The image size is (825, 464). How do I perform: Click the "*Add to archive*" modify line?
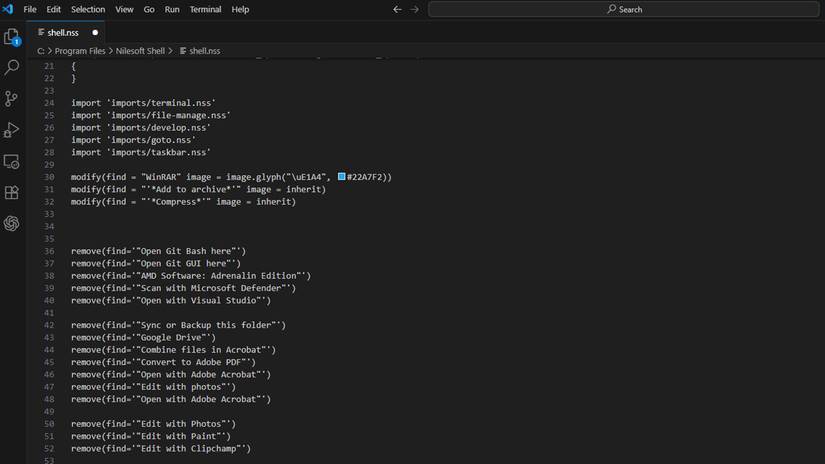198,189
